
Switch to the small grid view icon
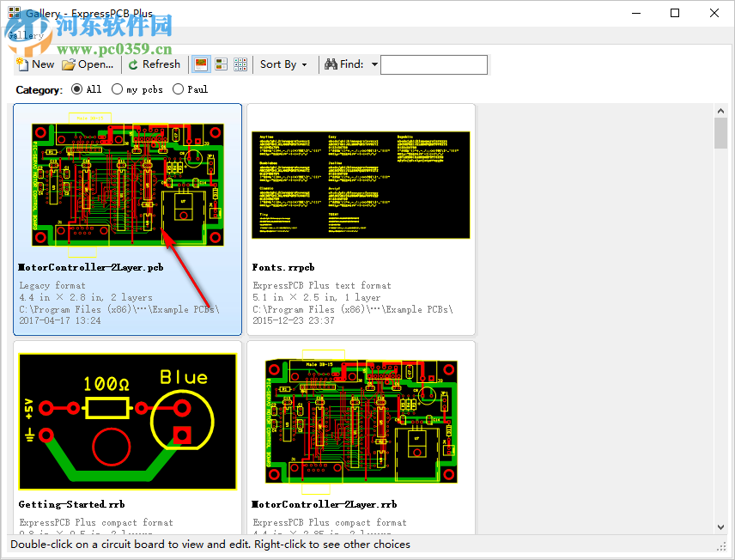coord(240,64)
